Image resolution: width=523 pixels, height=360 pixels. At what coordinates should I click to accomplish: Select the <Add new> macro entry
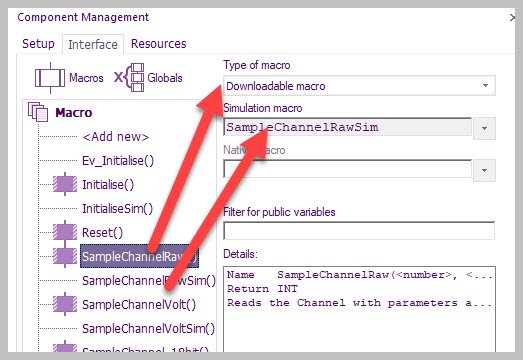click(x=116, y=137)
